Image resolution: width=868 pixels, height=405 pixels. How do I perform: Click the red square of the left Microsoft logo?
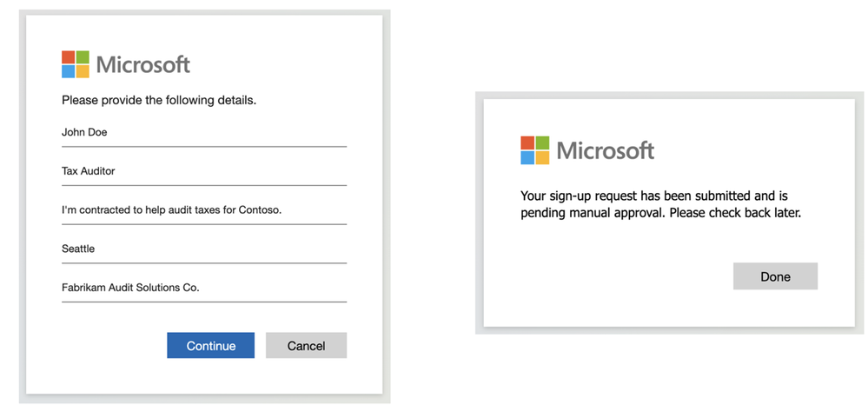[x=68, y=57]
